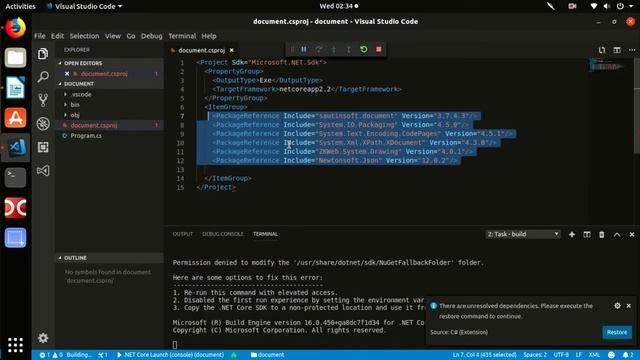Open notifications bell in status bar

628,355
